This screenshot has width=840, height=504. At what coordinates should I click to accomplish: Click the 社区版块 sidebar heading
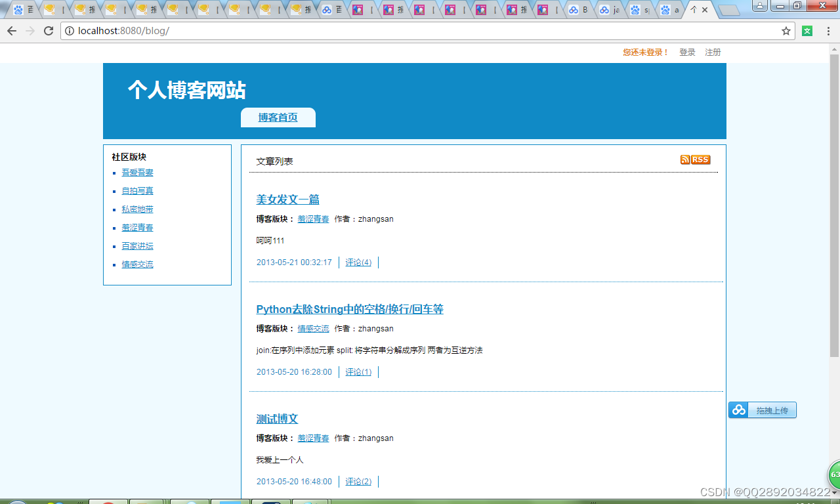[129, 157]
